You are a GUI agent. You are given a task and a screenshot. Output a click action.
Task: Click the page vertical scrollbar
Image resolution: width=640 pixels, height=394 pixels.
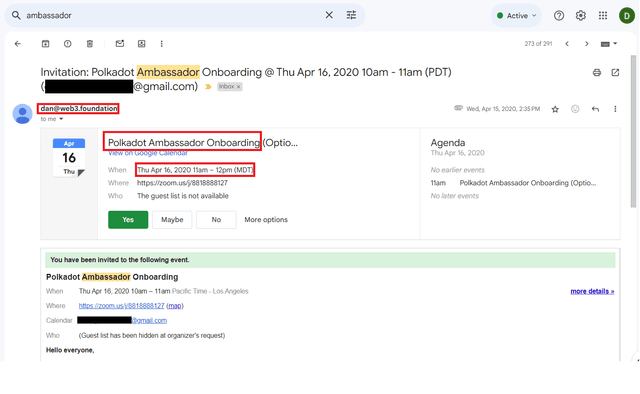point(633,131)
